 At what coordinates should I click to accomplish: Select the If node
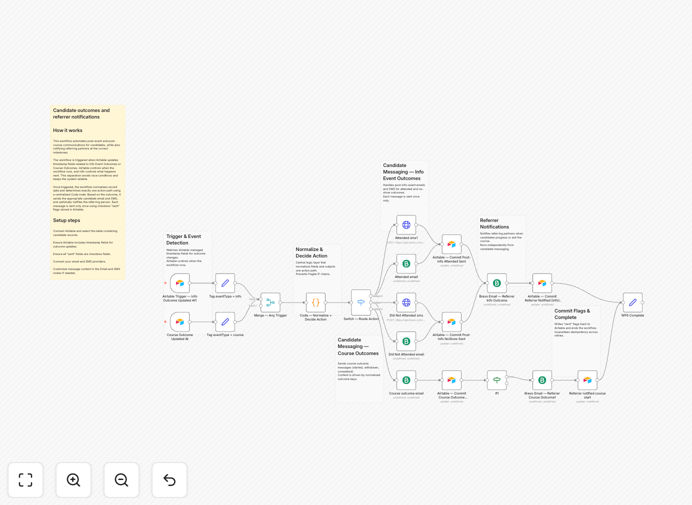(x=497, y=380)
